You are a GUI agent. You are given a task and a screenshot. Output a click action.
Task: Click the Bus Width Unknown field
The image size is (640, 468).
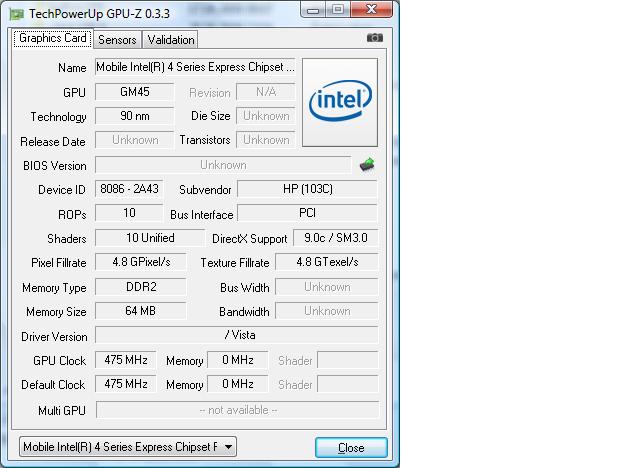(327, 287)
